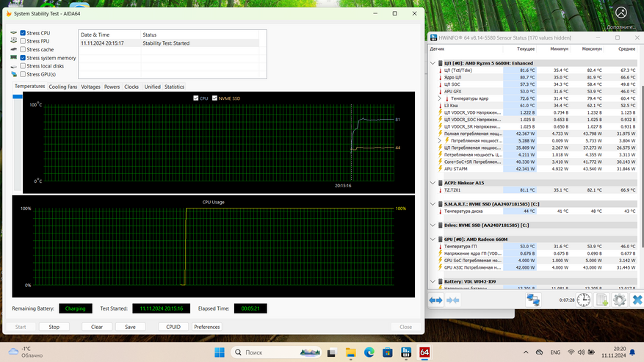
Task: Click the AIDA64 taskbar icon
Action: point(424,352)
